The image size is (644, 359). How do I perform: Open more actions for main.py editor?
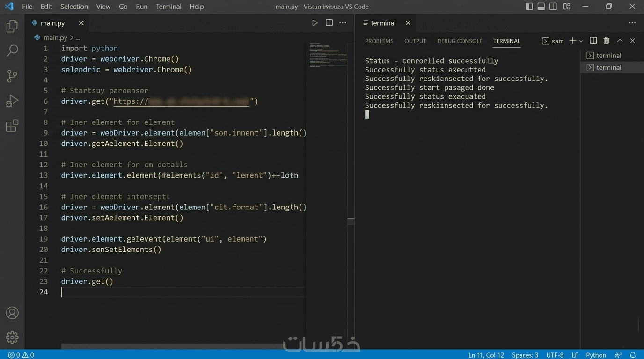343,23
